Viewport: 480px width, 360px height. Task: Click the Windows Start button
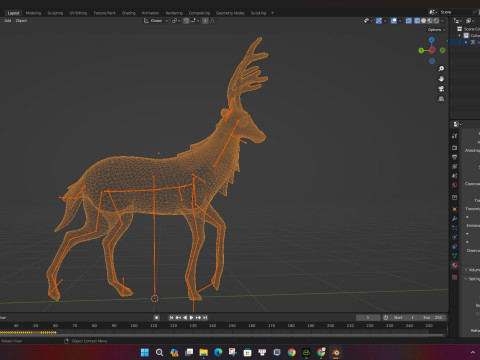[x=145, y=352]
